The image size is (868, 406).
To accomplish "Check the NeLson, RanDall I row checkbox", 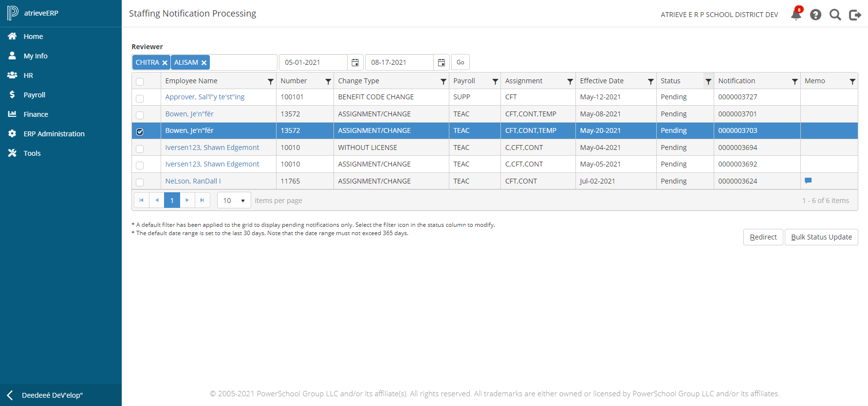I will [x=140, y=182].
